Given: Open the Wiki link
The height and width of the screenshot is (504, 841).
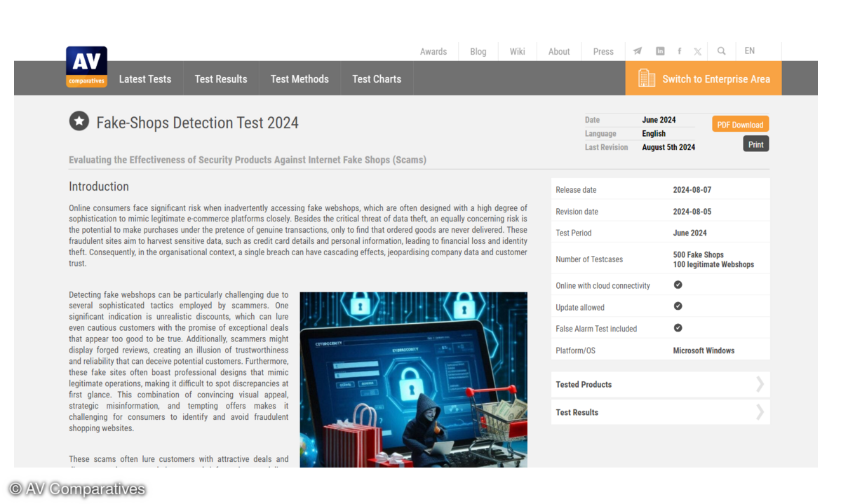Looking at the screenshot, I should pos(517,51).
